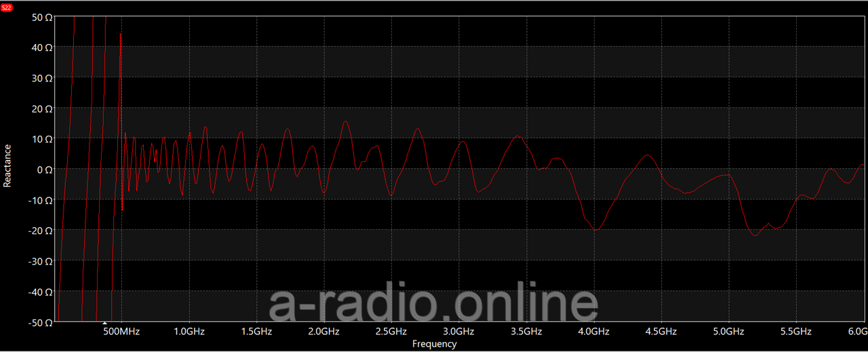Click the 5.5GHz x-axis label

click(797, 332)
